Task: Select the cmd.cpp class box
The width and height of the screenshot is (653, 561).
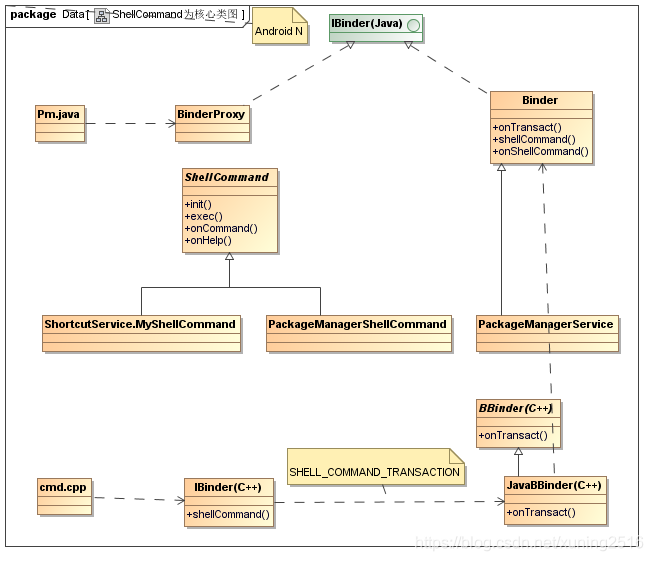Action: click(x=65, y=497)
